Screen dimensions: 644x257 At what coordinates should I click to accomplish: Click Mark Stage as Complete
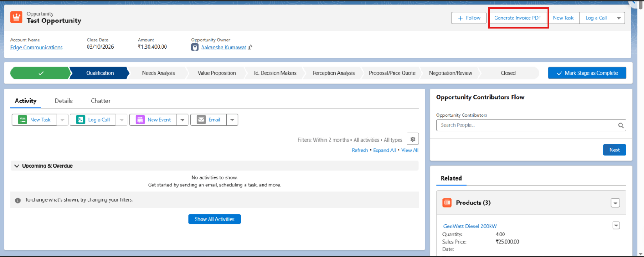587,73
